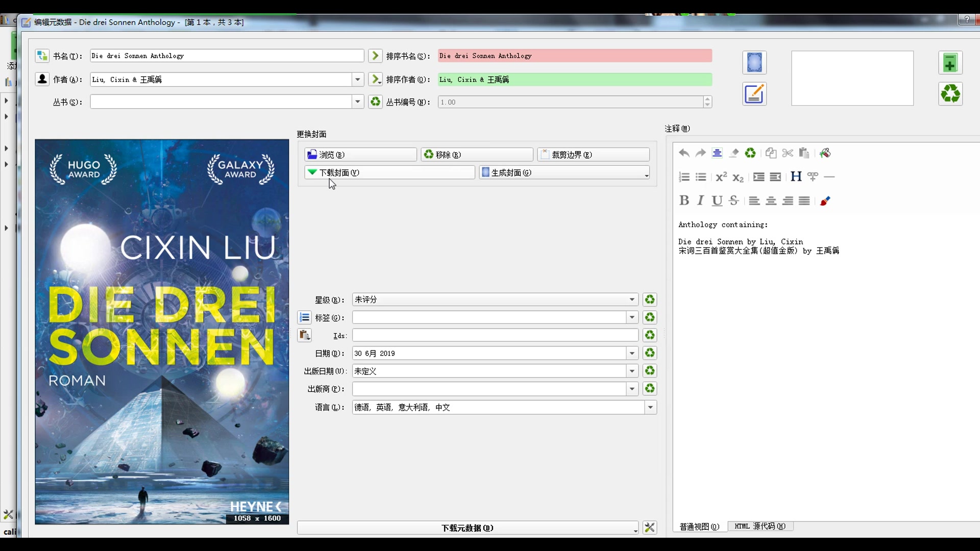
Task: Align comment text right
Action: coord(788,201)
